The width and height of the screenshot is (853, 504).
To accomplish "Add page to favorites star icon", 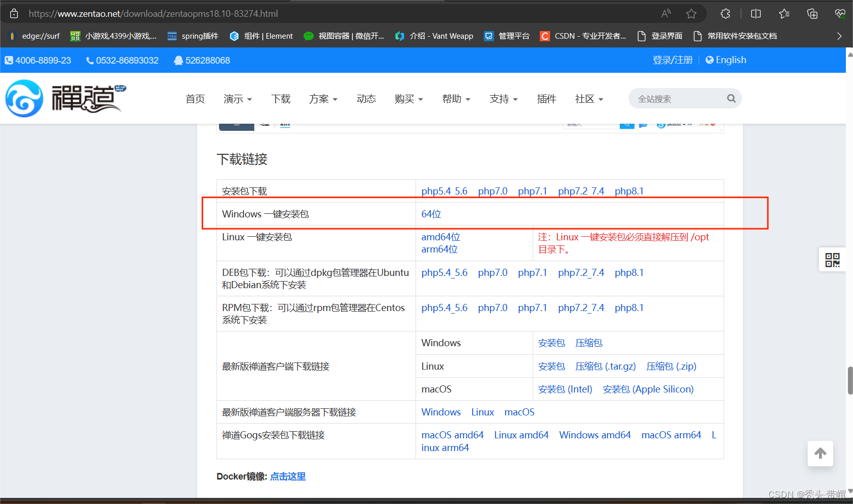I will [691, 14].
